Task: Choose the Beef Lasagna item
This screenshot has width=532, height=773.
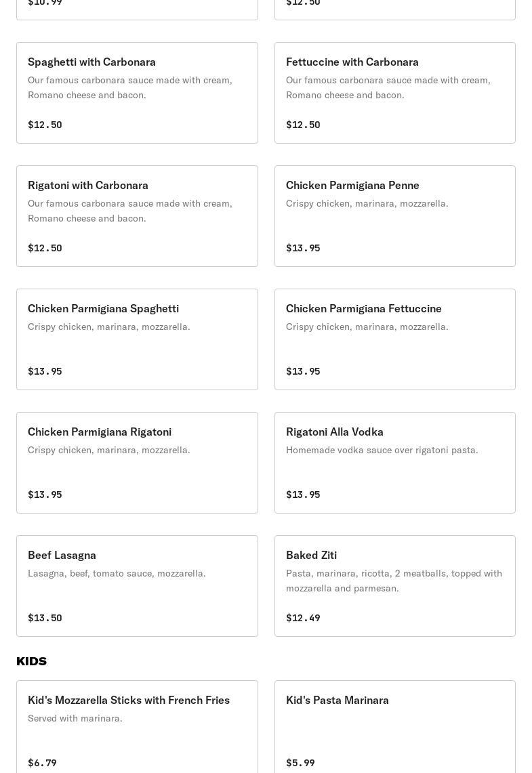Action: [x=137, y=586]
